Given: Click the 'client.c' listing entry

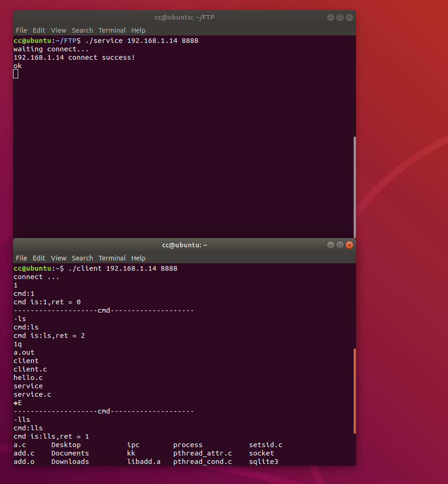Looking at the screenshot, I should click(30, 369).
